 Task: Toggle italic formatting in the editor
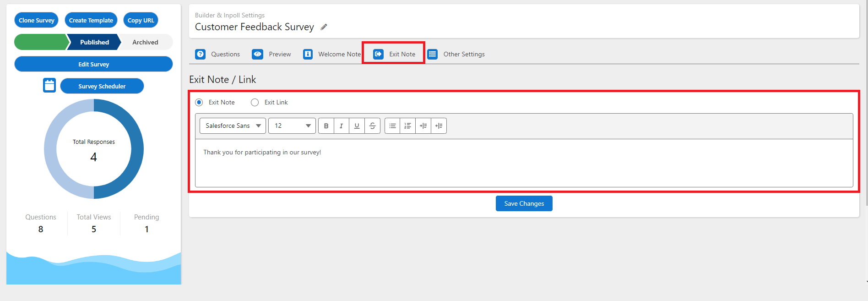coord(341,126)
